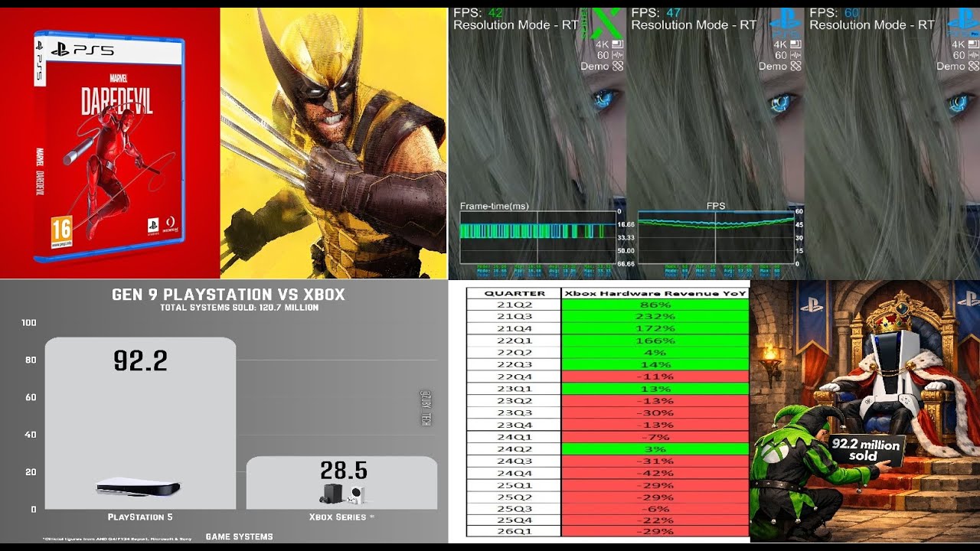Click the -22% cell for 25Q4
This screenshot has height=551, width=980.
pyautogui.click(x=655, y=521)
